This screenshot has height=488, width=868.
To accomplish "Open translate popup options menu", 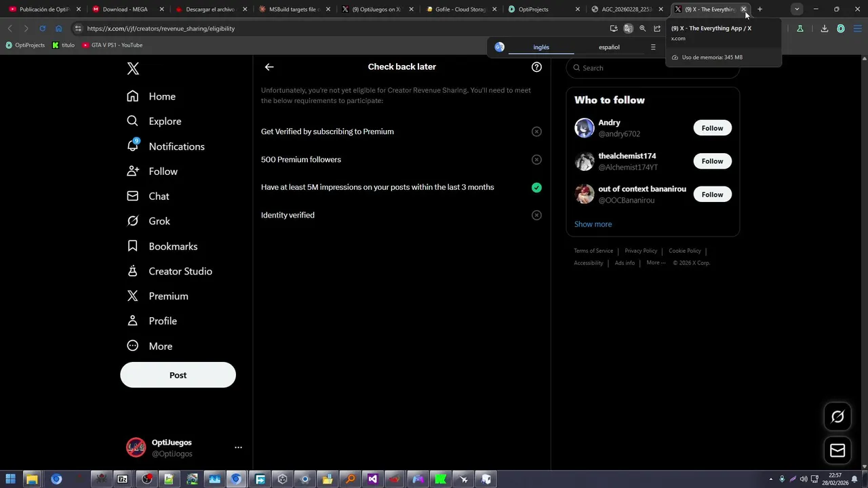I will [x=653, y=47].
